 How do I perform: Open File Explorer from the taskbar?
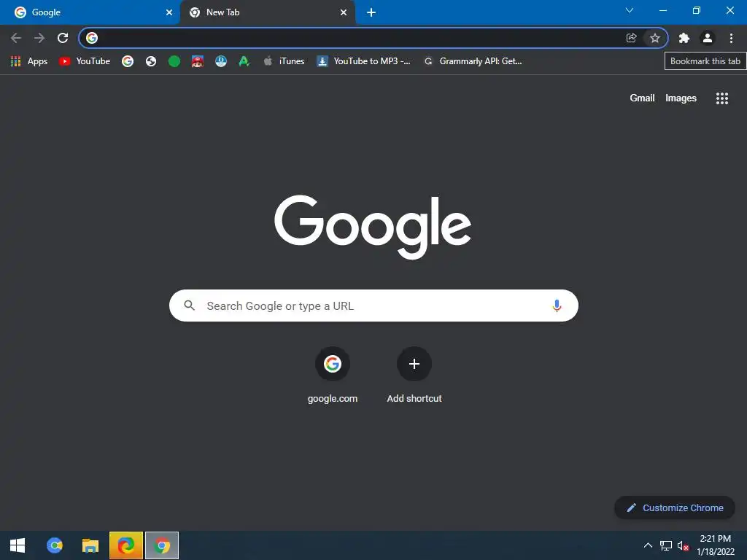point(90,545)
